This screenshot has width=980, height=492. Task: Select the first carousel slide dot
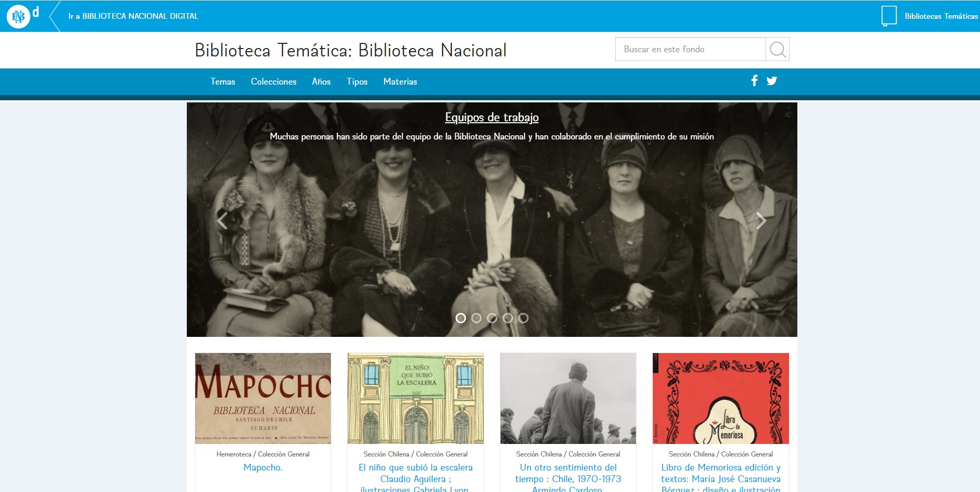coord(460,318)
